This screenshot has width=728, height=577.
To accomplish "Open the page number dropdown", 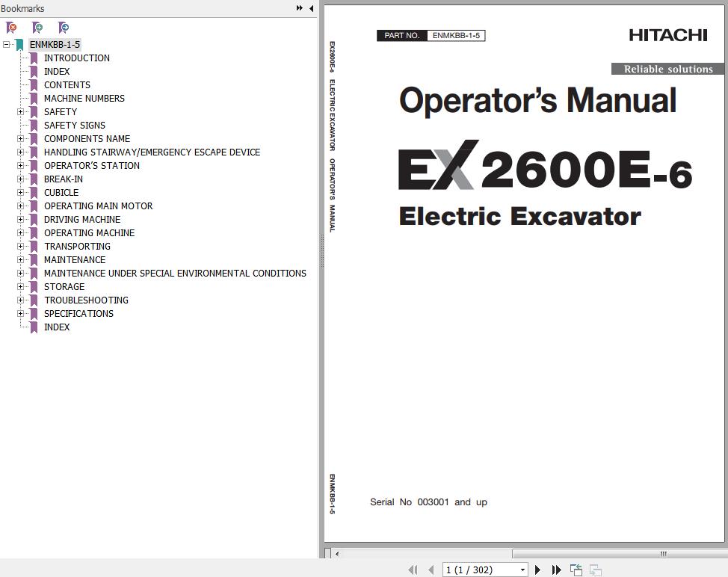I will (522, 570).
